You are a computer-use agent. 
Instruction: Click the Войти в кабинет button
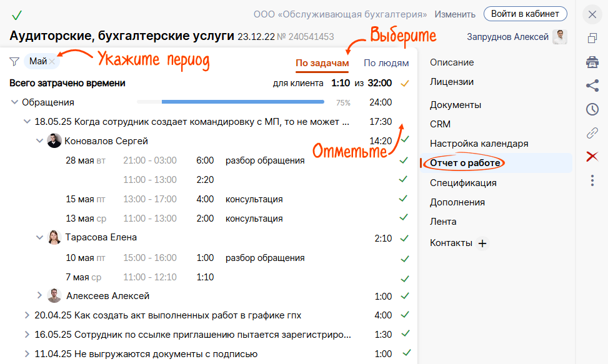click(525, 14)
